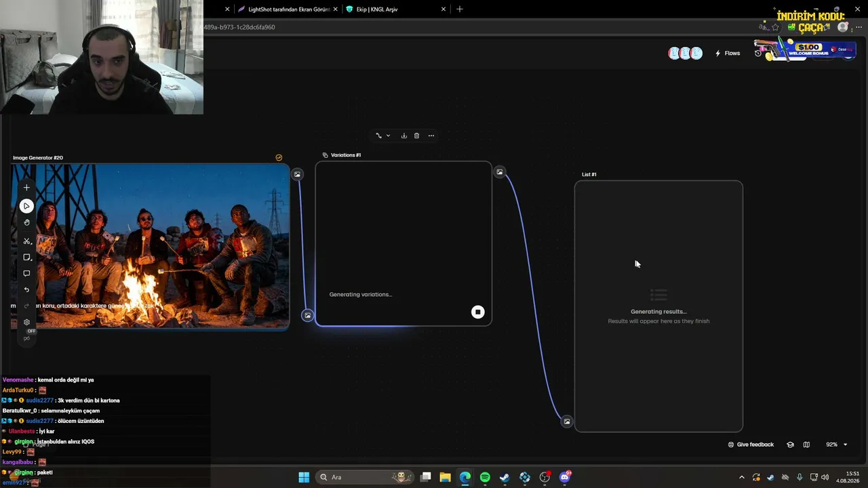This screenshot has height=488, width=868.
Task: Close the LightShot browser tab
Action: point(335,9)
